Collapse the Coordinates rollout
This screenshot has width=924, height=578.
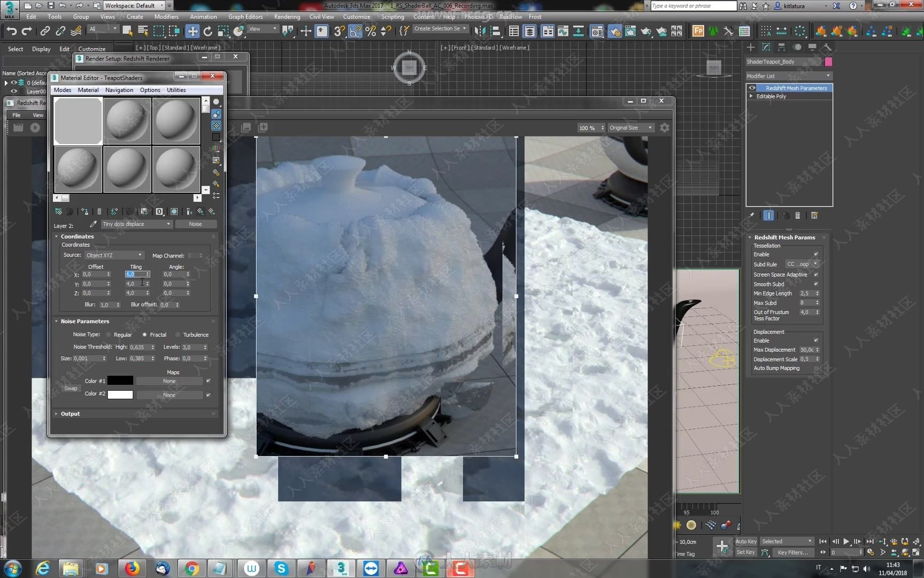(56, 237)
